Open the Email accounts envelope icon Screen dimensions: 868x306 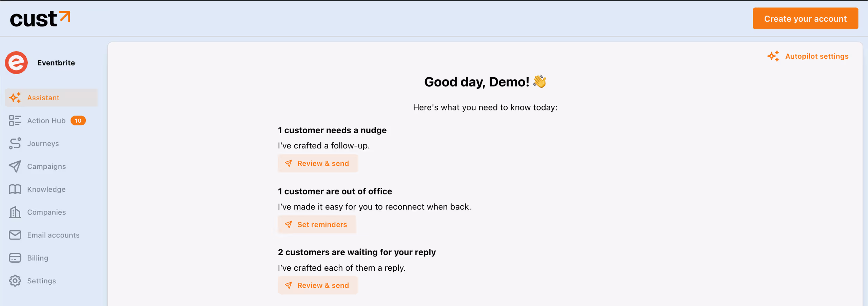click(x=15, y=235)
